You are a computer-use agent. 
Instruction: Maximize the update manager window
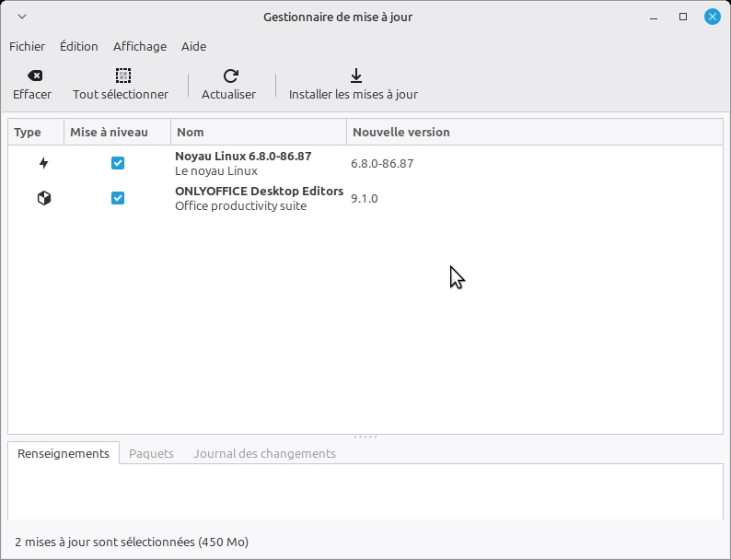tap(683, 17)
